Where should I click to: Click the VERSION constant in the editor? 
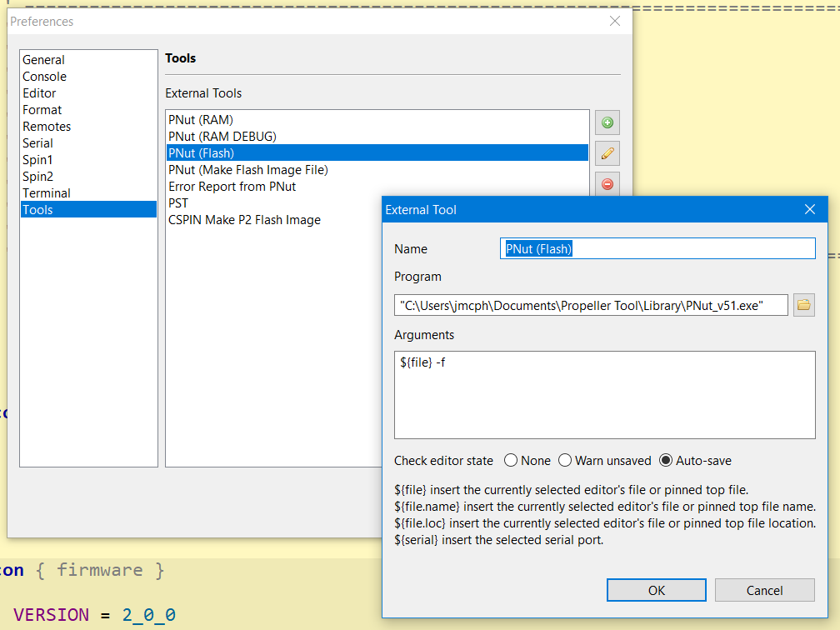click(x=51, y=614)
